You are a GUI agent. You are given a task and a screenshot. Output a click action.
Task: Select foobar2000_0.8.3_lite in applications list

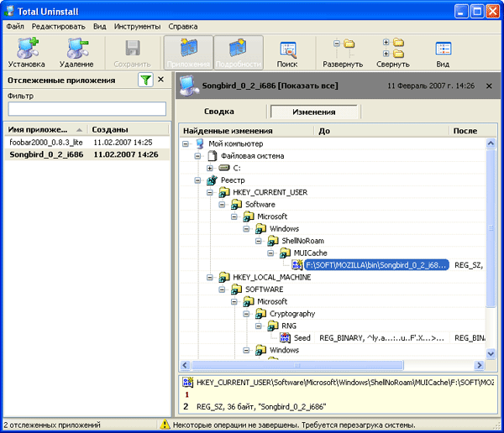(x=87, y=143)
